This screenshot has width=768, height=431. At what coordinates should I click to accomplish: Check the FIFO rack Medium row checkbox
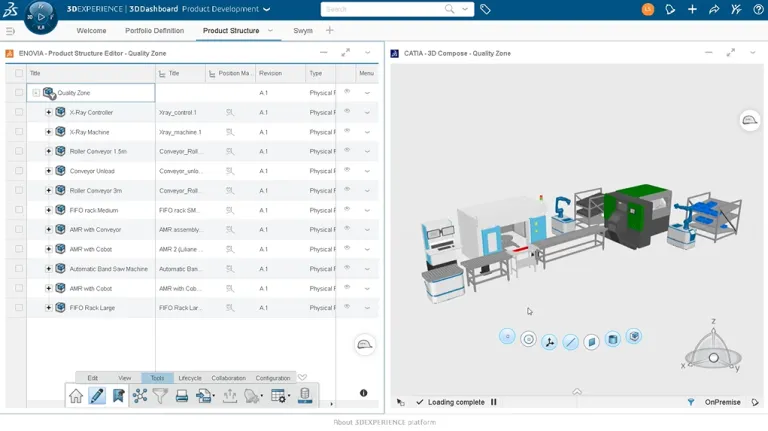click(19, 210)
